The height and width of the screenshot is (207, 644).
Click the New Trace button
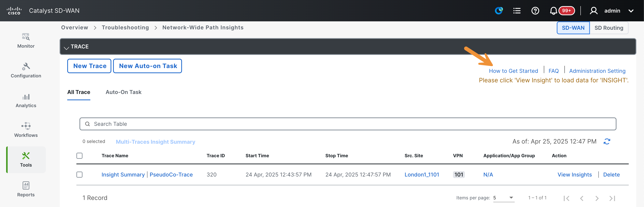89,66
